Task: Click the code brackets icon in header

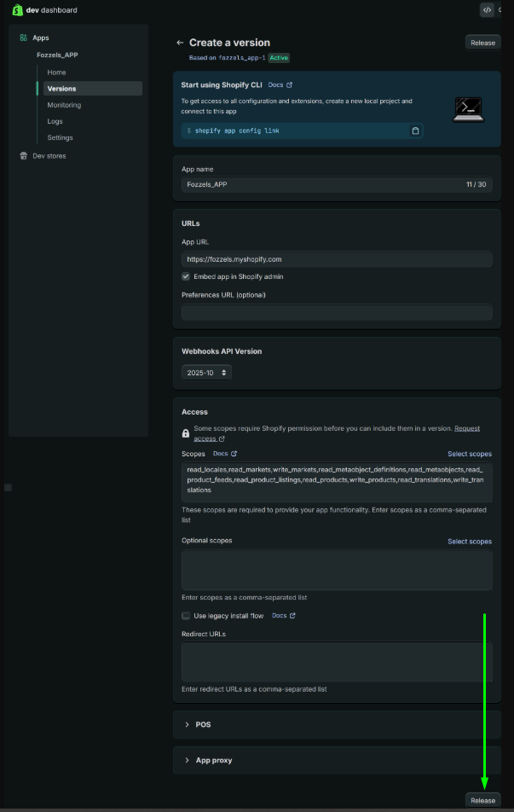Action: [x=487, y=10]
